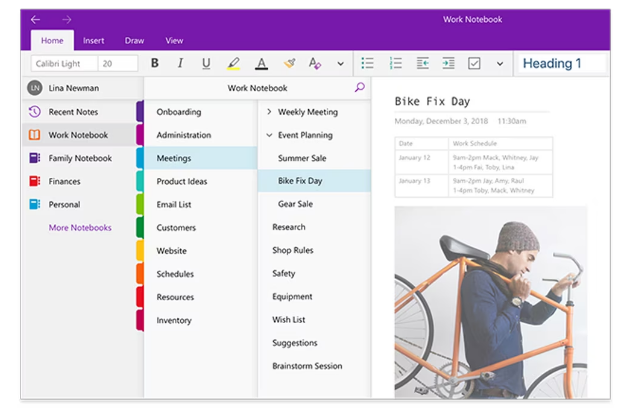622x417 pixels.
Task: Switch to the View tab
Action: click(174, 40)
